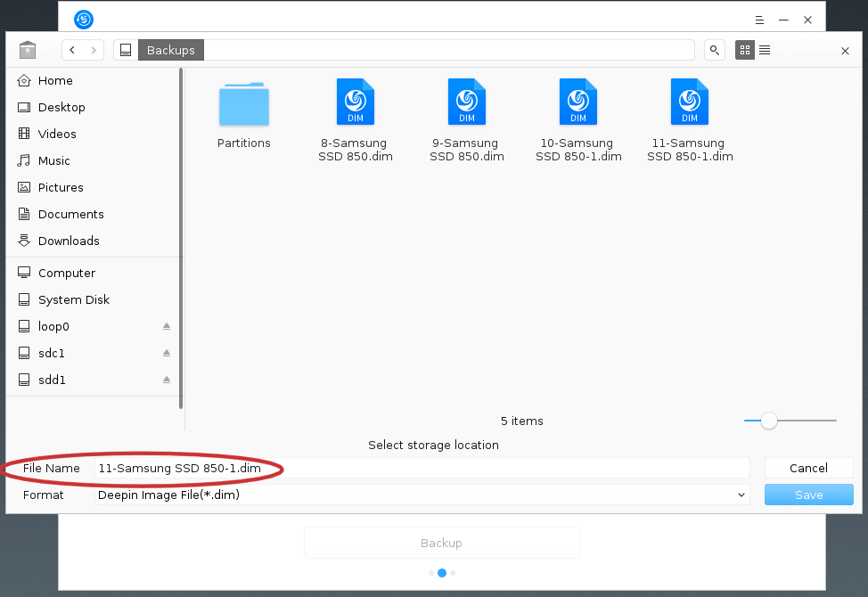The image size is (868, 597).
Task: Eject the sdd1 drive
Action: [x=167, y=380]
